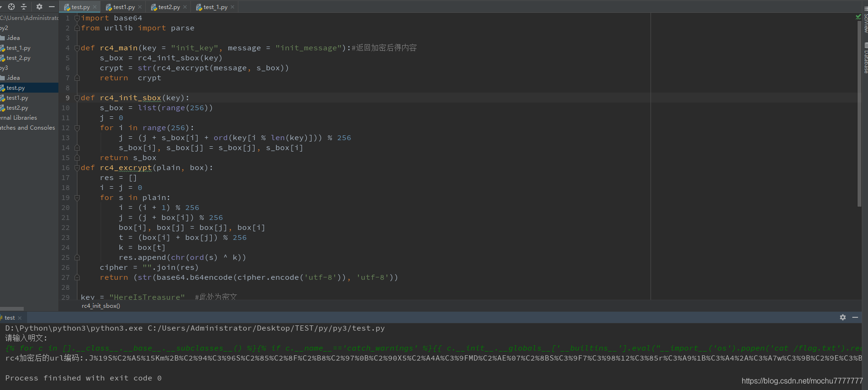Image resolution: width=868 pixels, height=390 pixels.
Task: Select the py2 folder in project tree
Action: (4, 28)
